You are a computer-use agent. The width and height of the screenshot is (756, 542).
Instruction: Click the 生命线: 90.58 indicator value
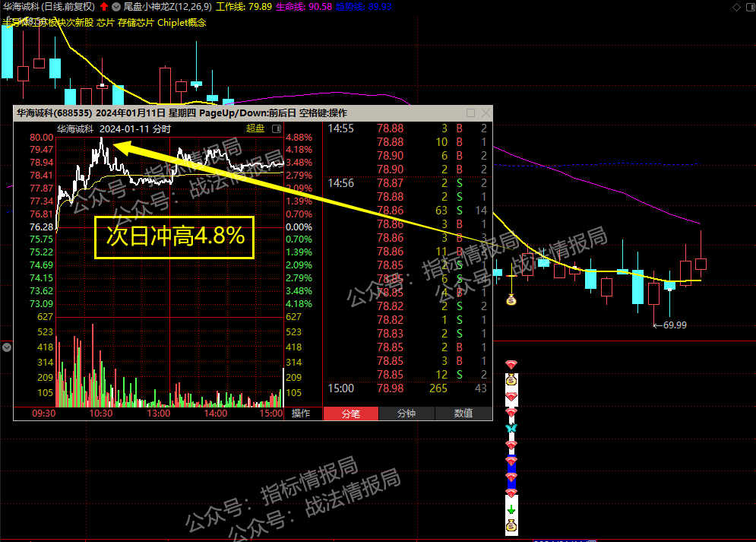[304, 7]
